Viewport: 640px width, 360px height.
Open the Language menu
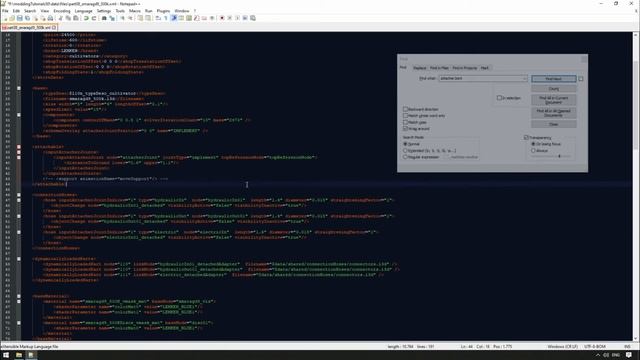pyautogui.click(x=84, y=11)
